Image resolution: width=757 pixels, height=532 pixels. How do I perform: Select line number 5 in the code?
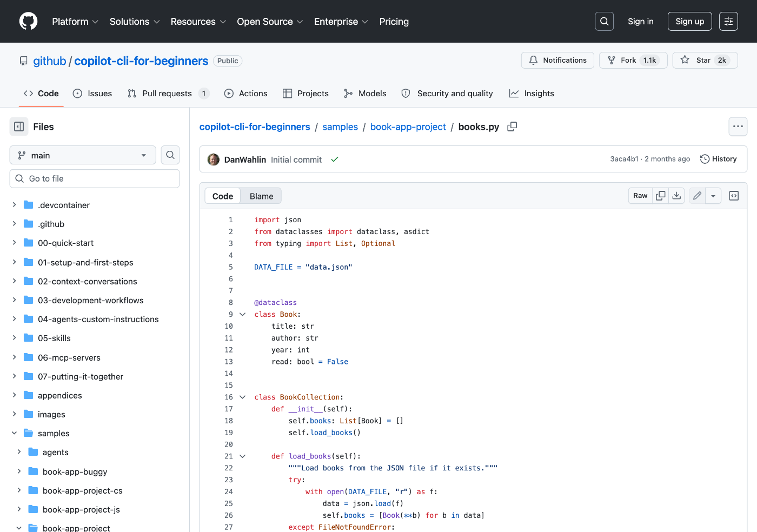[231, 267]
